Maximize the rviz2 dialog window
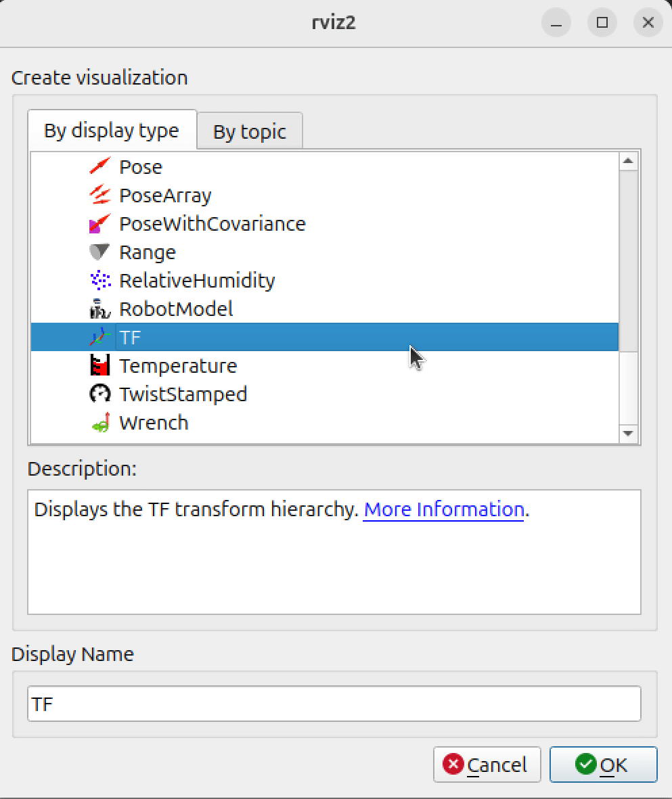This screenshot has height=799, width=672. coord(602,22)
